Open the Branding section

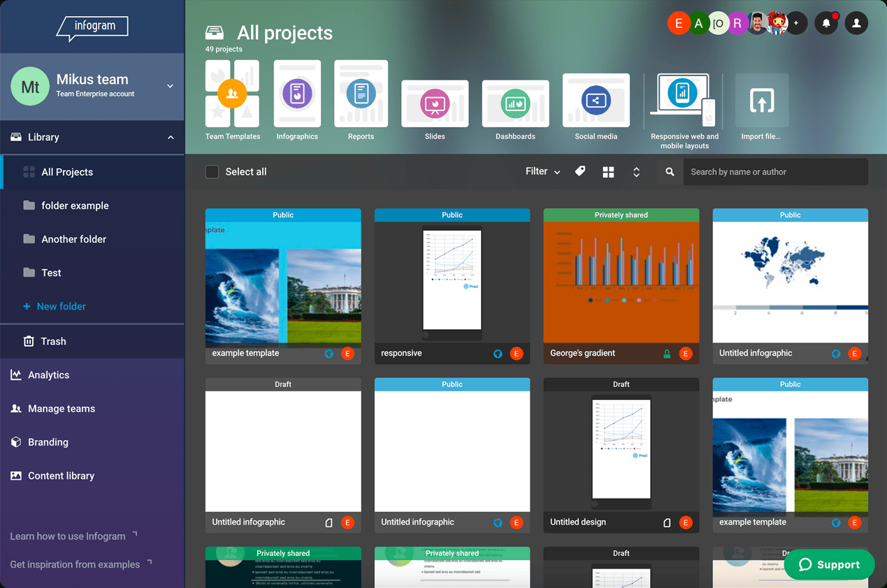click(92, 442)
